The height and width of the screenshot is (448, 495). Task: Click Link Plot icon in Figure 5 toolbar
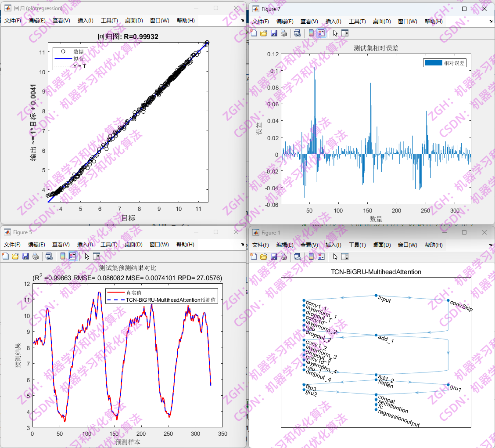point(49,256)
